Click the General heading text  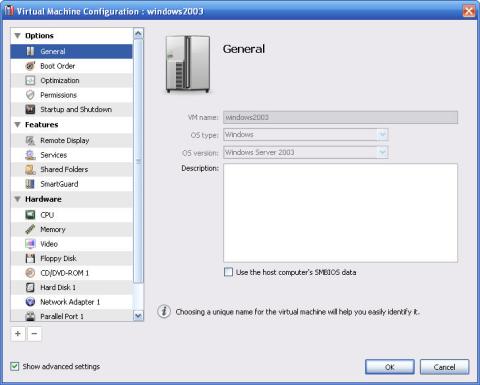(x=244, y=49)
